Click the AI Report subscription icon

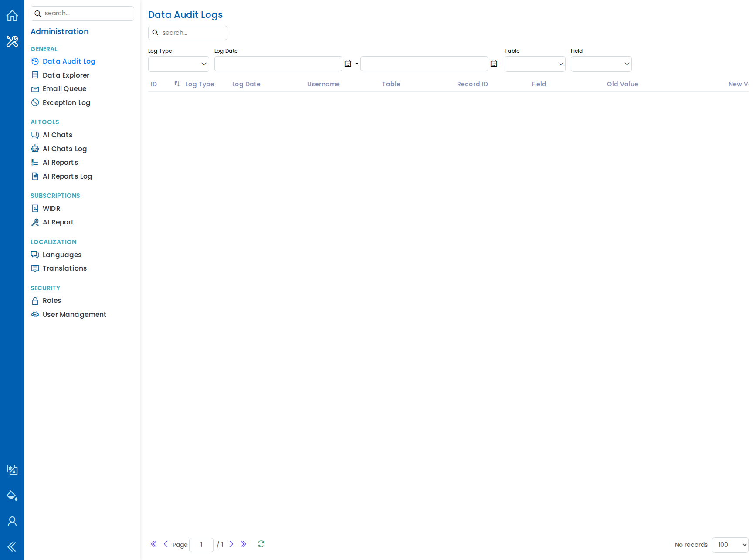[35, 222]
